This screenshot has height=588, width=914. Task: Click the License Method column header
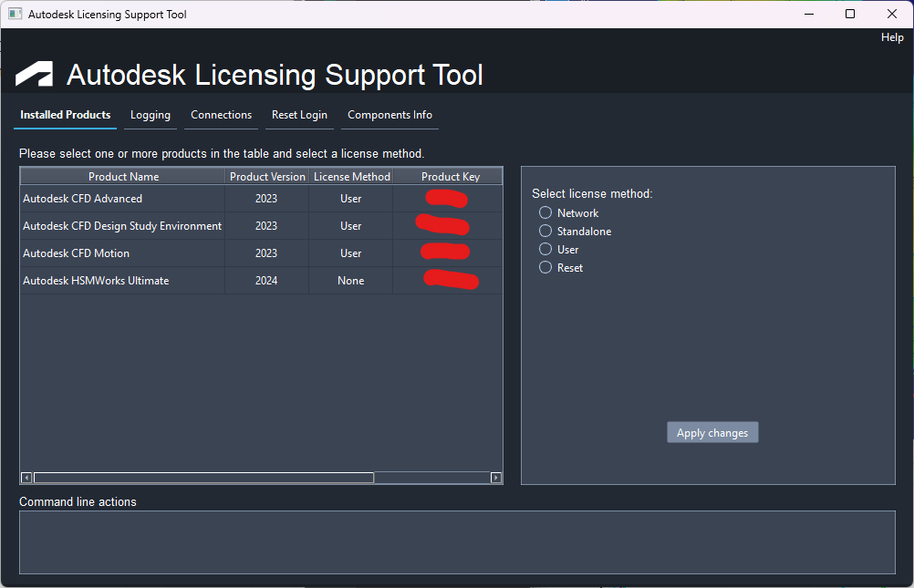(x=351, y=176)
